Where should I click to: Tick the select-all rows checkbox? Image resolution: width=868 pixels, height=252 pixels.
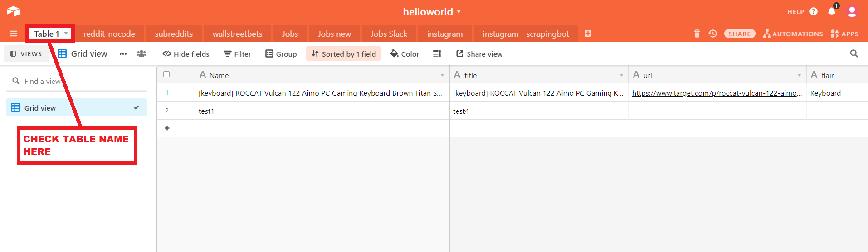coord(166,74)
